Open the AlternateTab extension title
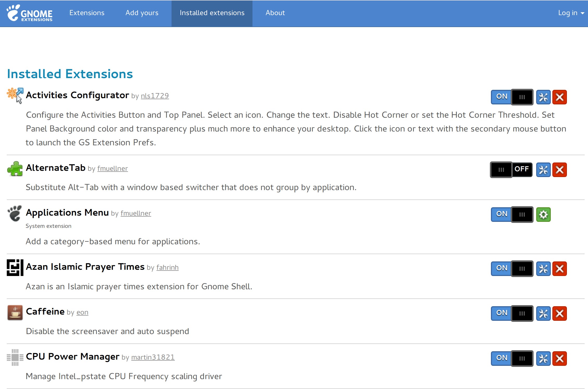Image resolution: width=588 pixels, height=389 pixels. click(x=55, y=168)
